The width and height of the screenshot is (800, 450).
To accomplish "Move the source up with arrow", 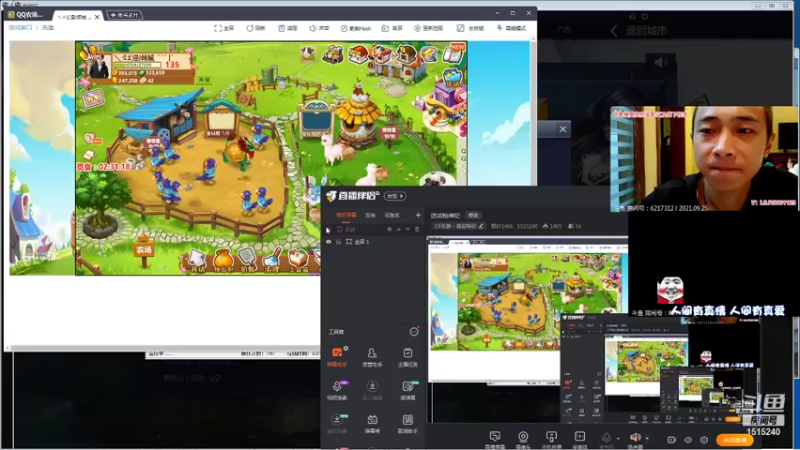I will (x=399, y=230).
